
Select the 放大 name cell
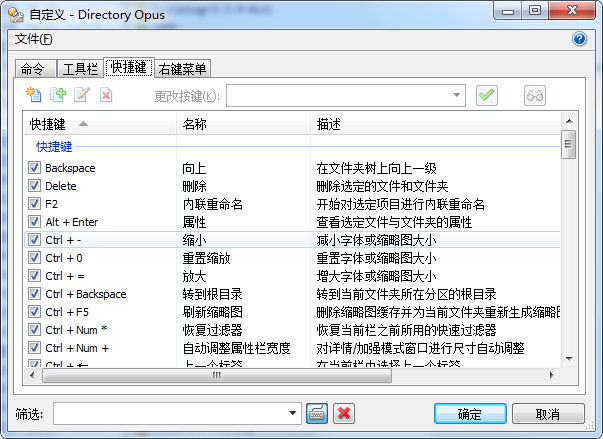point(194,276)
